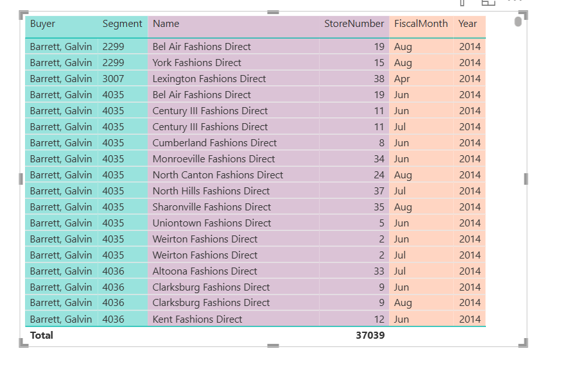Viewport: 588px width, 374px height.
Task: Click segment value 3007
Action: [x=113, y=79]
